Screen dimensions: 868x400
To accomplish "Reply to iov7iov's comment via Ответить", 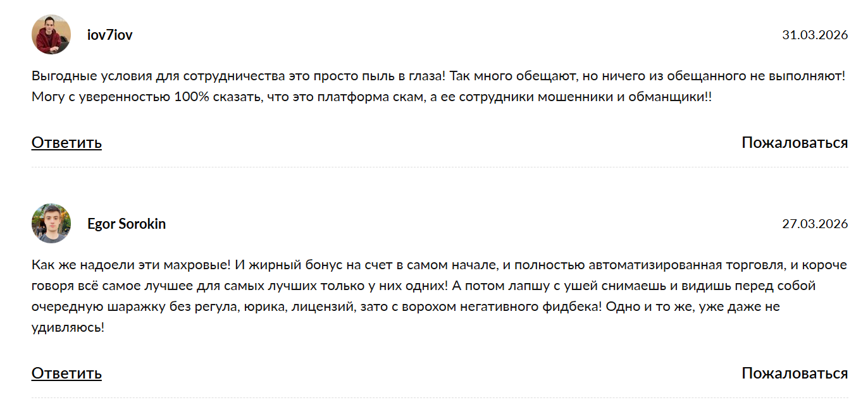I will (x=66, y=143).
